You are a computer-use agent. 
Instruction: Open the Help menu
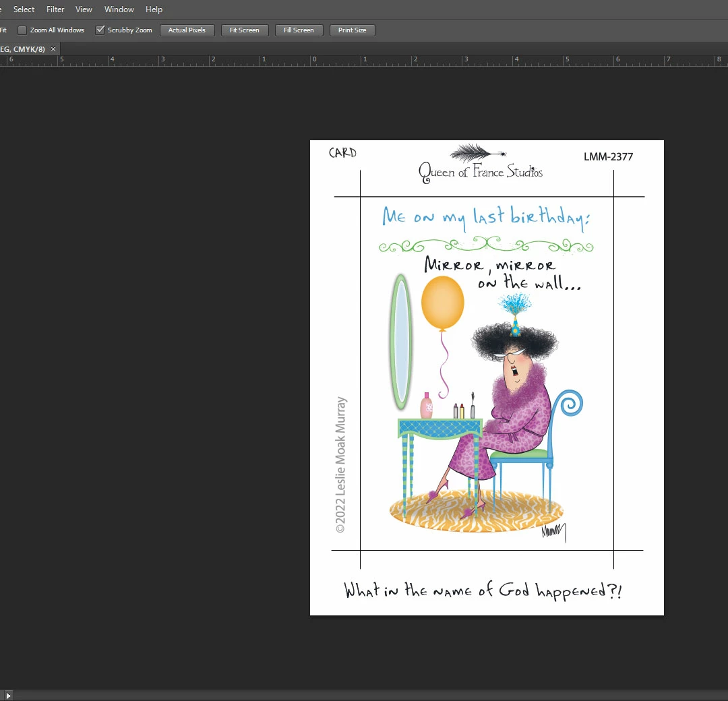pos(154,9)
